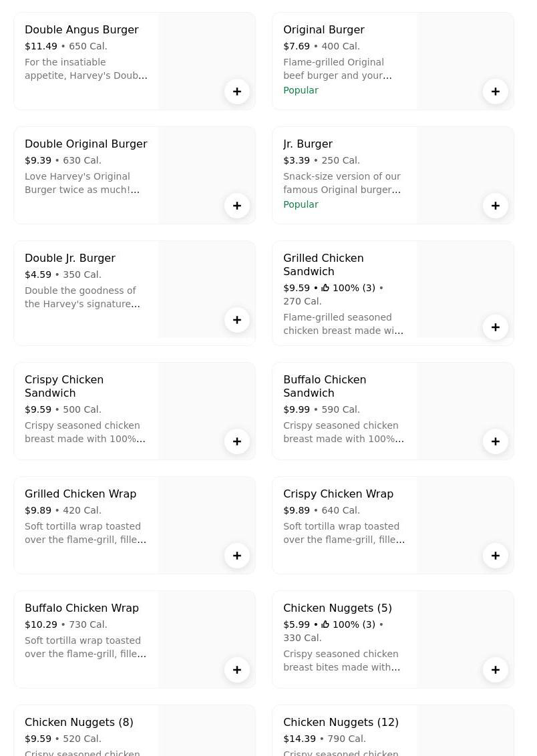537x756 pixels.
Task: Add Crispy Chicken Wrap to order
Action: point(496,556)
